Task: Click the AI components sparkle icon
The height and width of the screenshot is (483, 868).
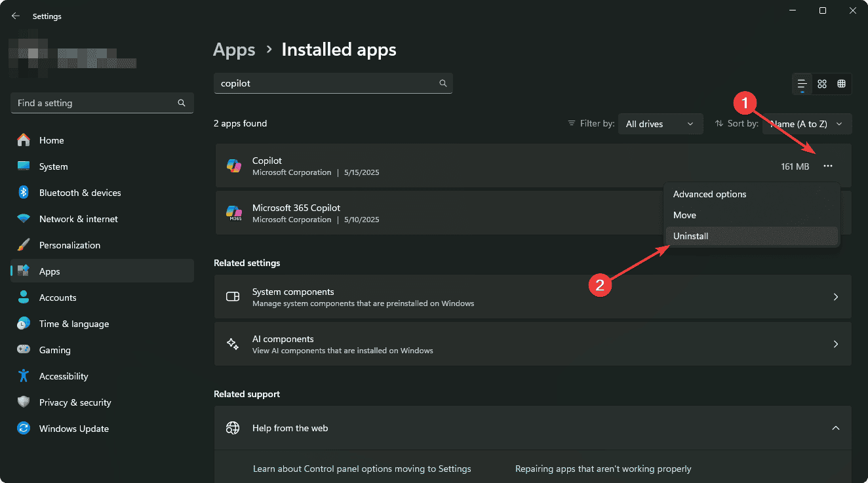Action: coord(233,344)
